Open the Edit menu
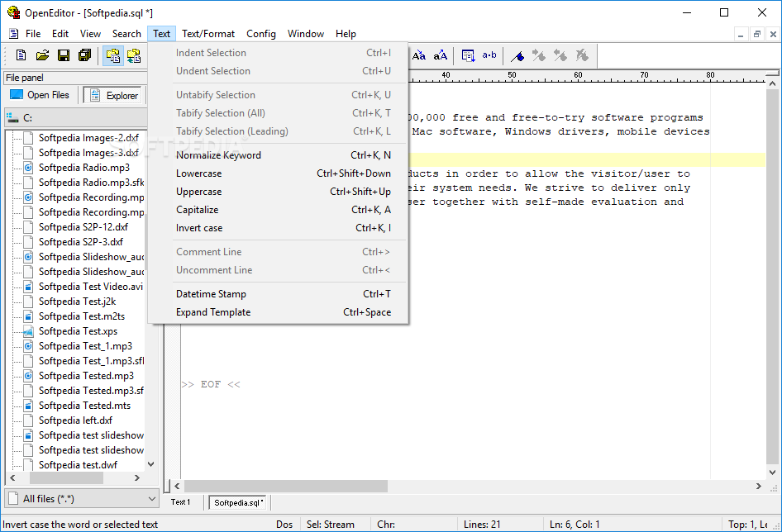Image resolution: width=782 pixels, height=532 pixels. point(60,34)
